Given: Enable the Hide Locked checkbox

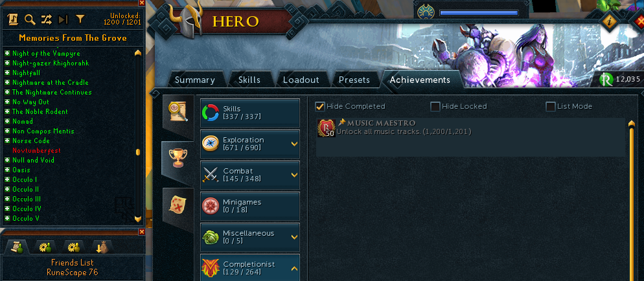Looking at the screenshot, I should click(435, 107).
